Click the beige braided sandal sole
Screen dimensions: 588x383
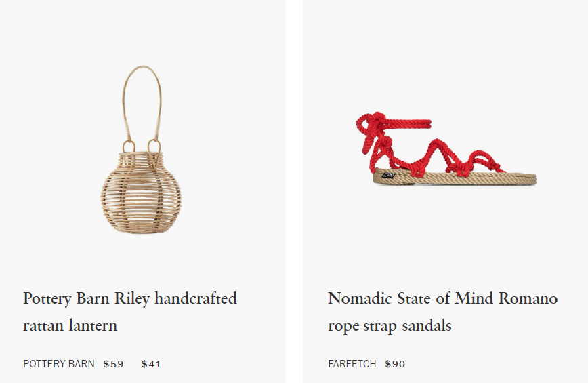pyautogui.click(x=455, y=178)
